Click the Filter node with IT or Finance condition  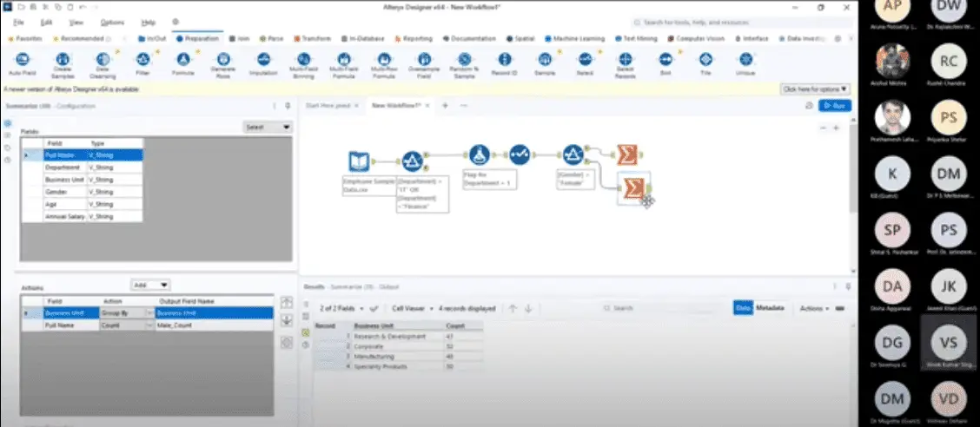pos(412,161)
